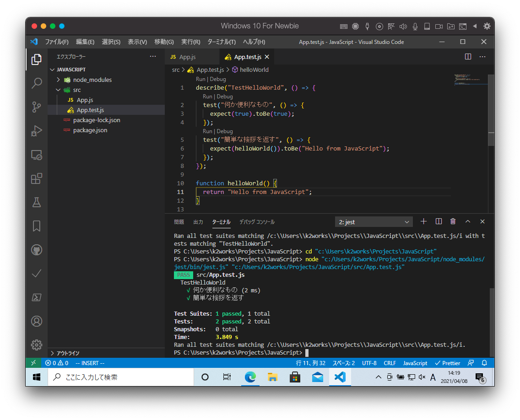The width and height of the screenshot is (520, 420).
Task: Open the Source Control view
Action: [37, 107]
